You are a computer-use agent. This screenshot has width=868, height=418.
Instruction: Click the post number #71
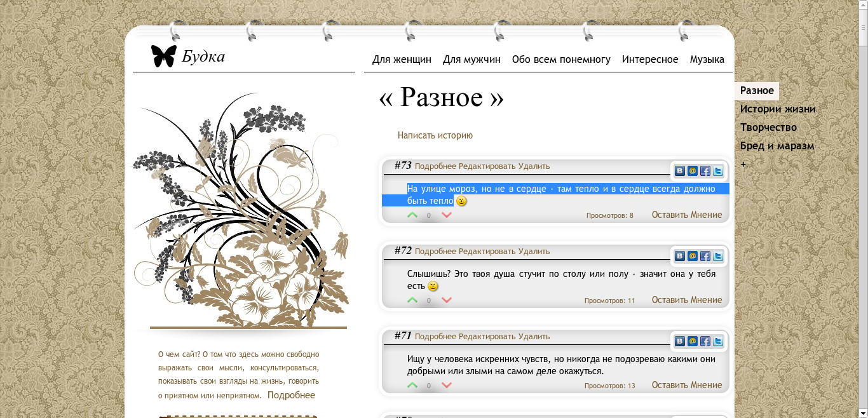click(x=403, y=336)
